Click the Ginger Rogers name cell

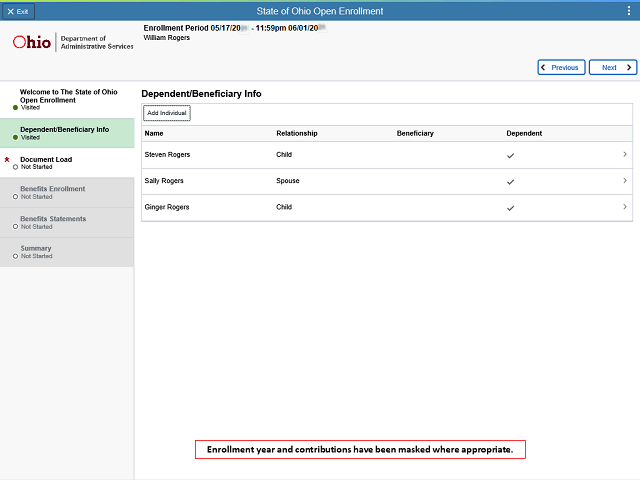click(167, 207)
